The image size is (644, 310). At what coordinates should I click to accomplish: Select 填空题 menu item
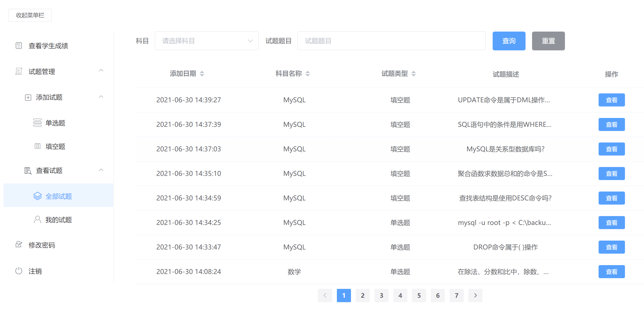point(59,146)
